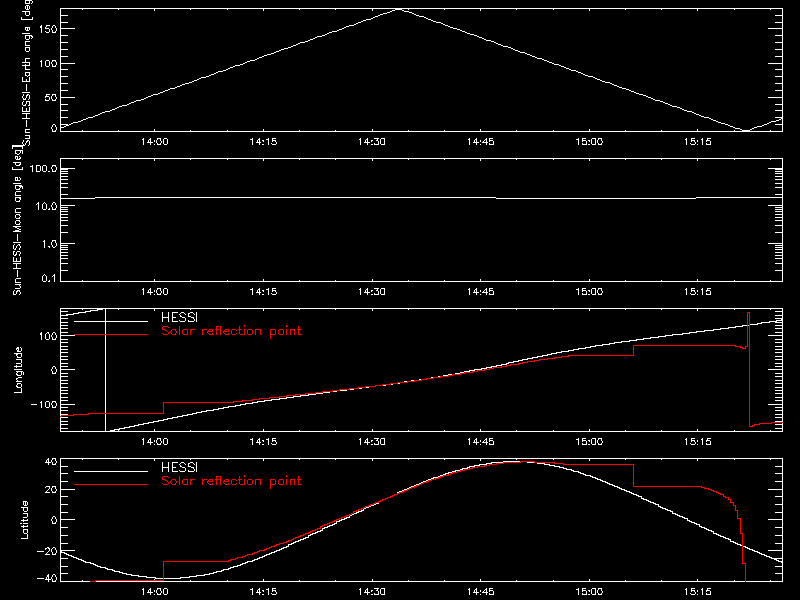
Task: Click 15:00 label under Moon angle plot
Action: click(589, 292)
